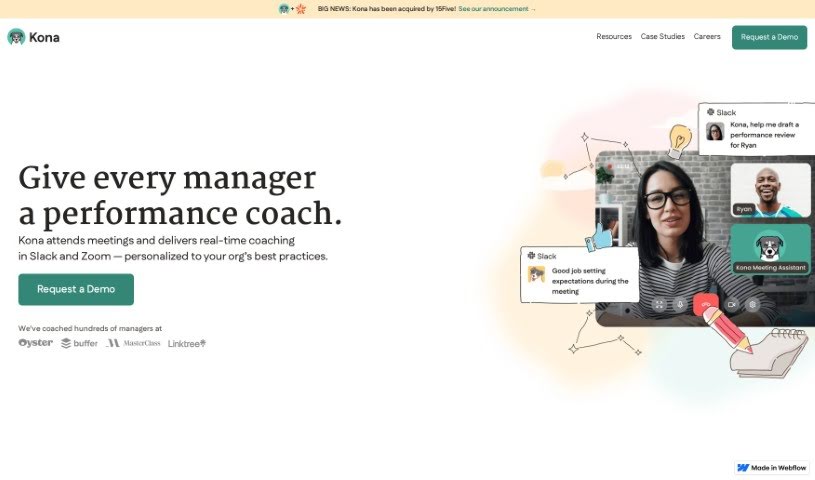This screenshot has width=815, height=480.
Task: Open the 'See our announcement' link
Action: point(496,9)
